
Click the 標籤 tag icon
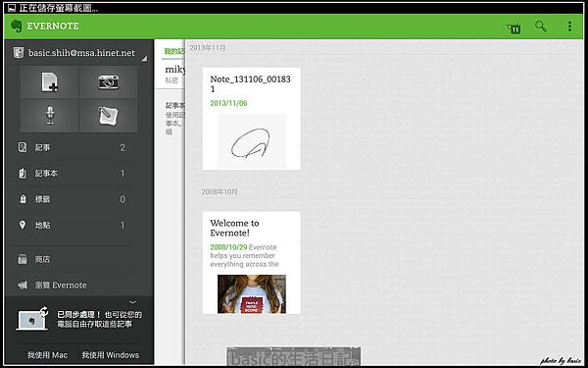coord(23,199)
